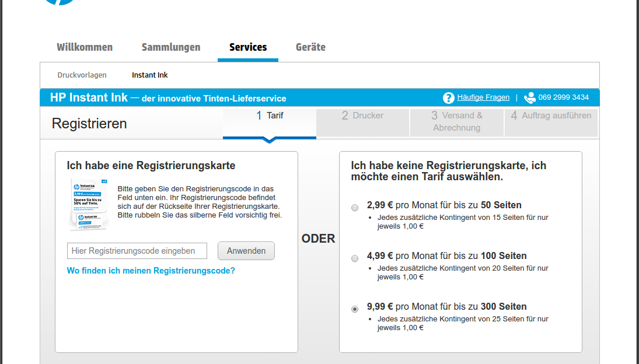The image size is (639, 364).
Task: Open the Services tab
Action: 248,47
